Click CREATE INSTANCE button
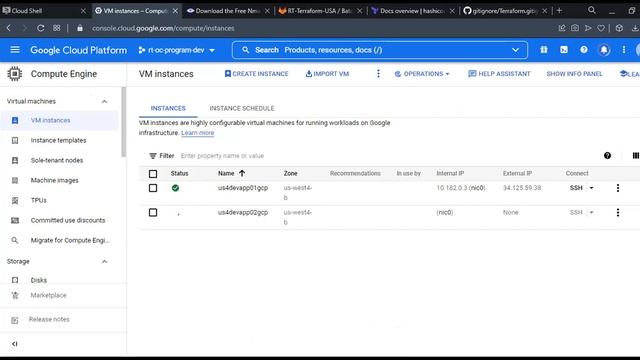 (x=256, y=74)
